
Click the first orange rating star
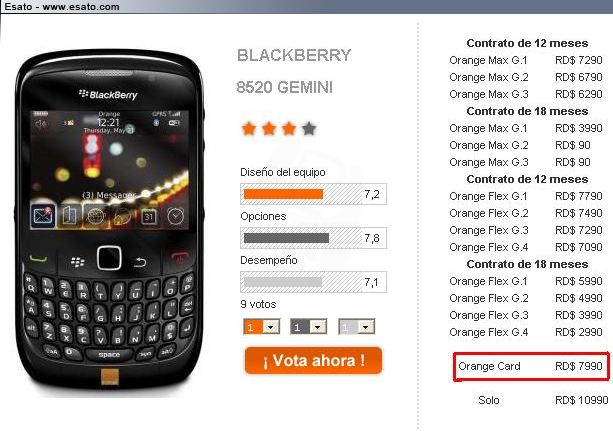(x=249, y=128)
